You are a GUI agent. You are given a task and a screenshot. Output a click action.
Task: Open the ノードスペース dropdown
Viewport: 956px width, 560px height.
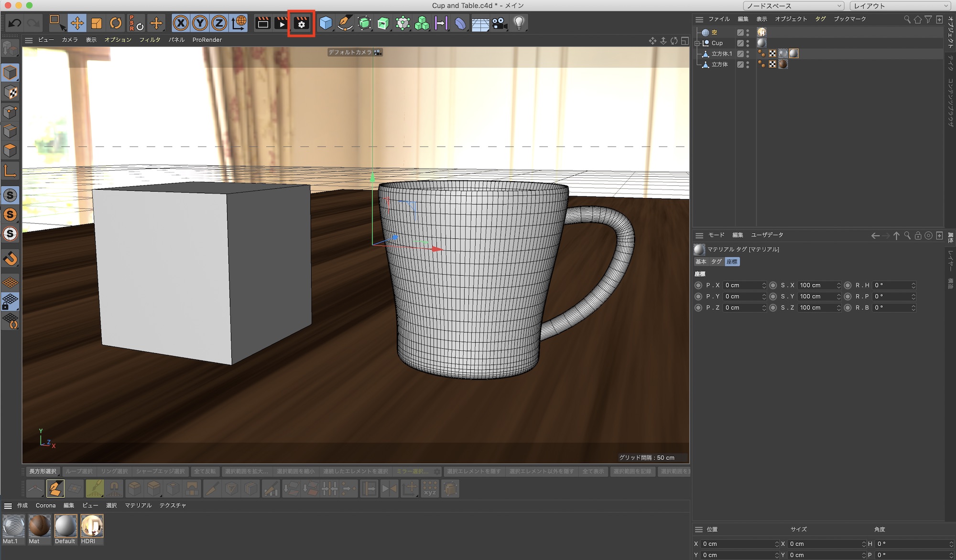coord(793,6)
